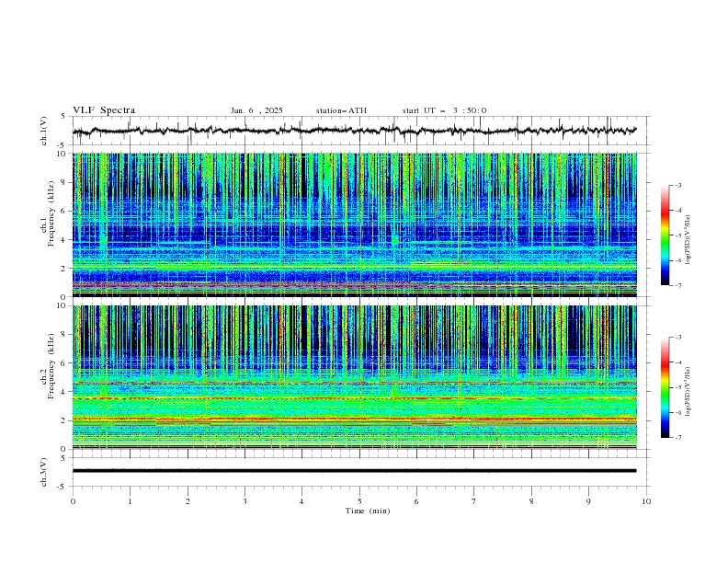The image size is (728, 563).
Task: Click the Time axis tick label "6"
Action: 417,501
